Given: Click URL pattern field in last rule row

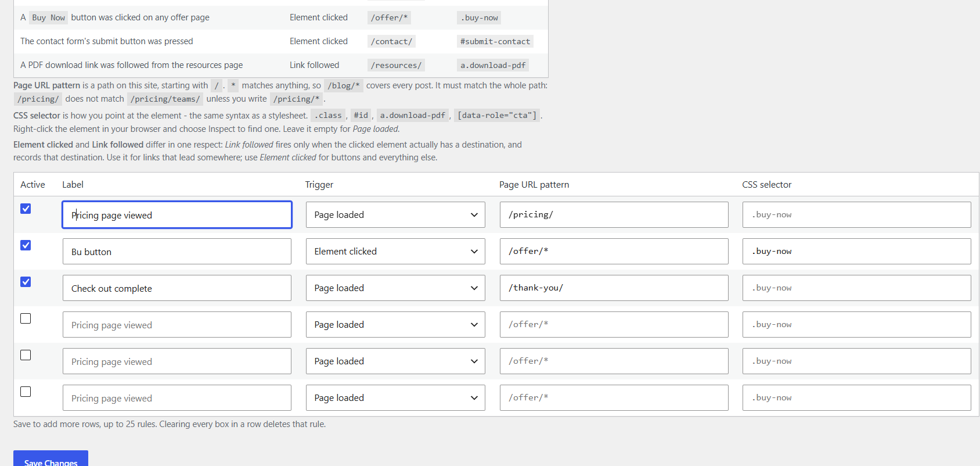Looking at the screenshot, I should pos(614,398).
